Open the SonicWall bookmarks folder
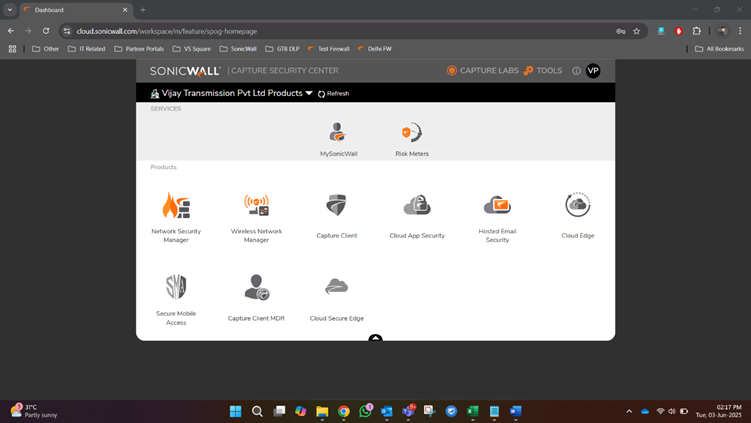 point(238,49)
